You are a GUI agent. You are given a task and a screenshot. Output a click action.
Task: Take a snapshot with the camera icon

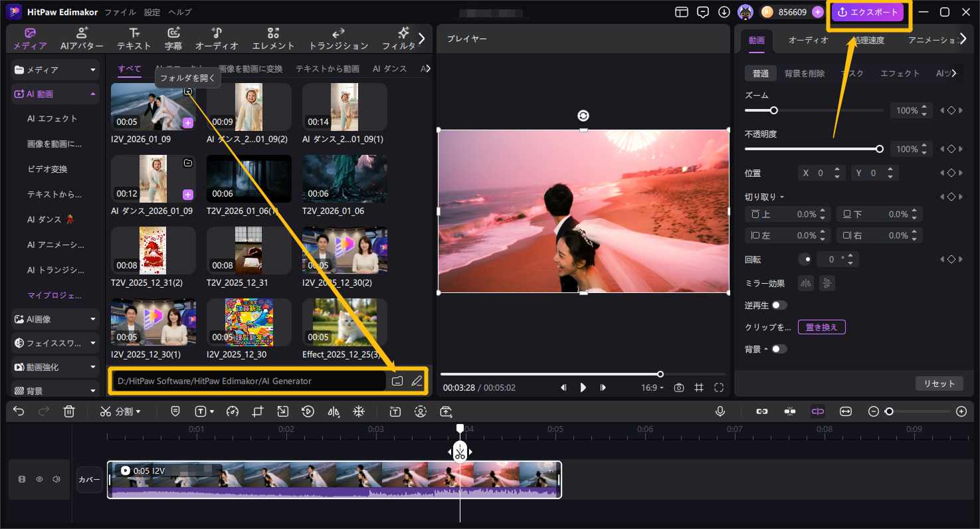678,387
